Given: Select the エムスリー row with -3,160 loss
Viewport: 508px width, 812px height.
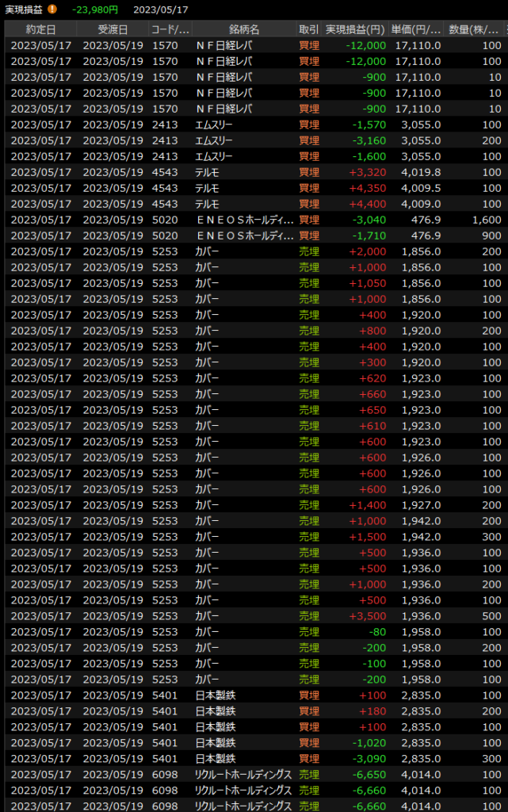Looking at the screenshot, I should pos(254,140).
